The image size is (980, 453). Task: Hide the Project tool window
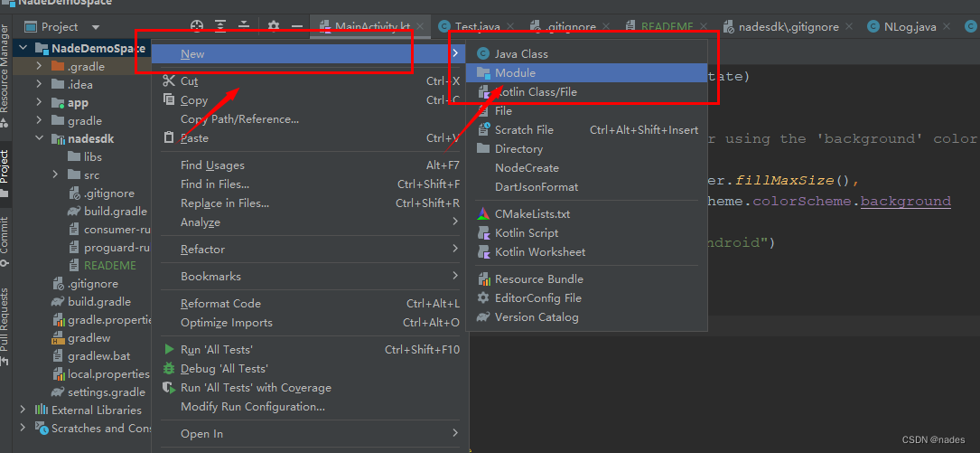pyautogui.click(x=297, y=26)
